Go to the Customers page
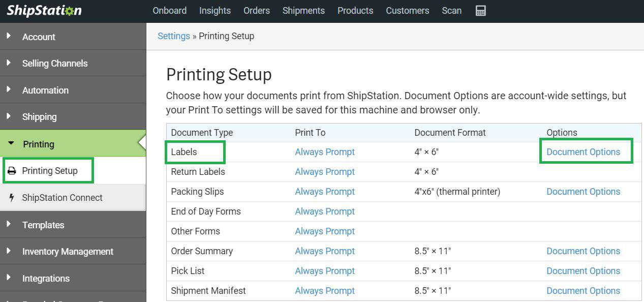The height and width of the screenshot is (302, 644). [407, 10]
